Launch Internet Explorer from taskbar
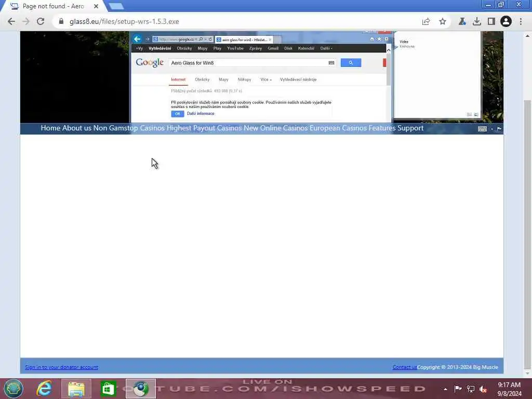 click(45, 389)
